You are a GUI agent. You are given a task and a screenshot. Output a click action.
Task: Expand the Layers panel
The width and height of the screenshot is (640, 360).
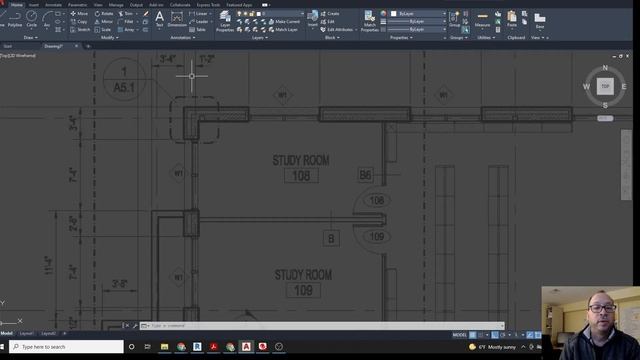coord(260,38)
